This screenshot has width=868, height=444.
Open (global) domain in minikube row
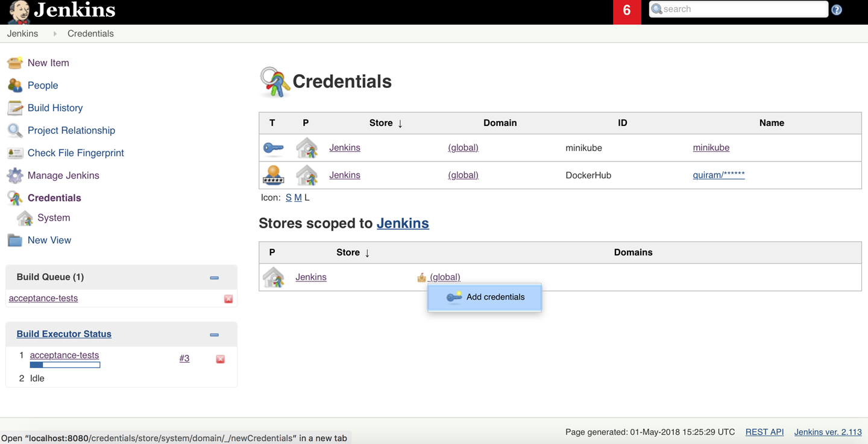[463, 148]
